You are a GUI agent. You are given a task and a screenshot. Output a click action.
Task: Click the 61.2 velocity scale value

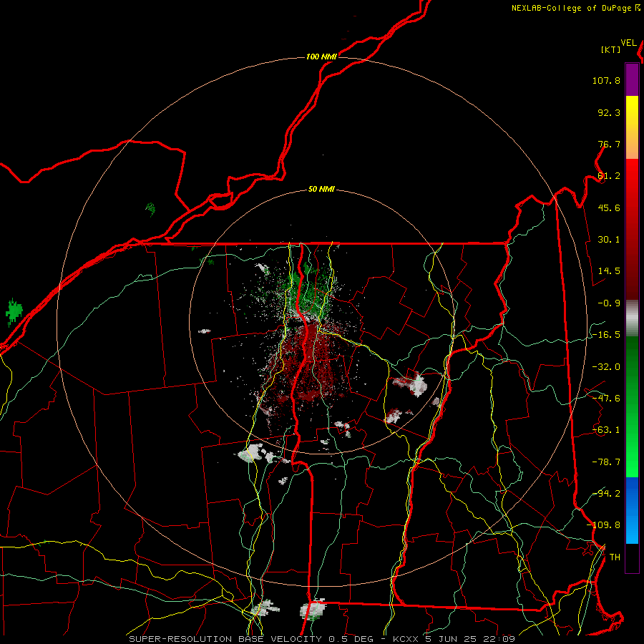point(609,176)
